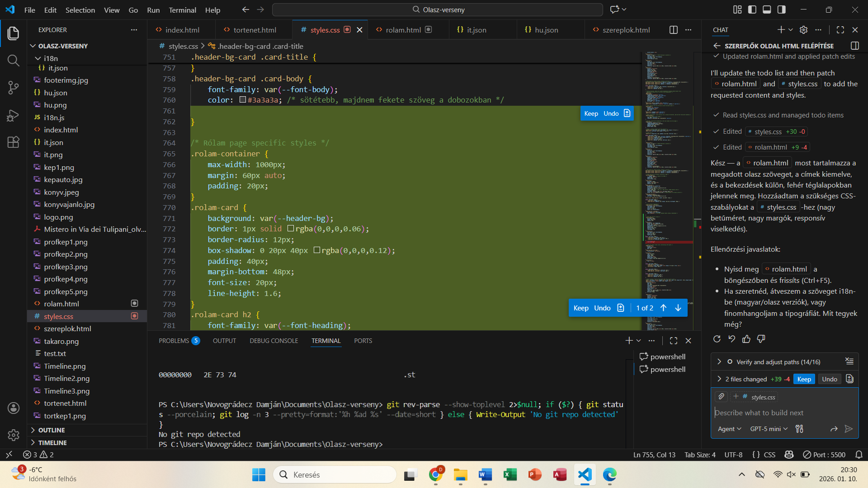Open the Source Control view
This screenshot has width=868, height=488.
point(13,88)
